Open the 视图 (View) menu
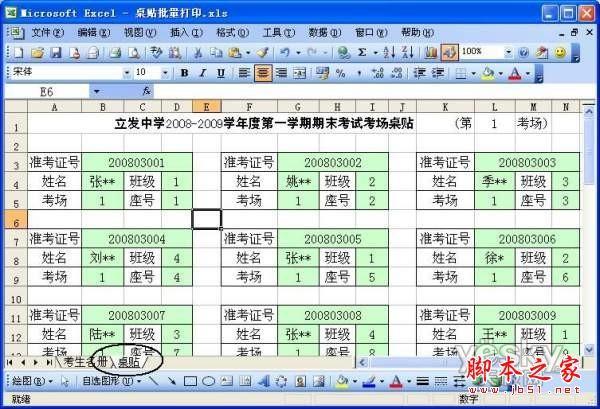Image resolution: width=600 pixels, height=409 pixels. click(x=140, y=33)
